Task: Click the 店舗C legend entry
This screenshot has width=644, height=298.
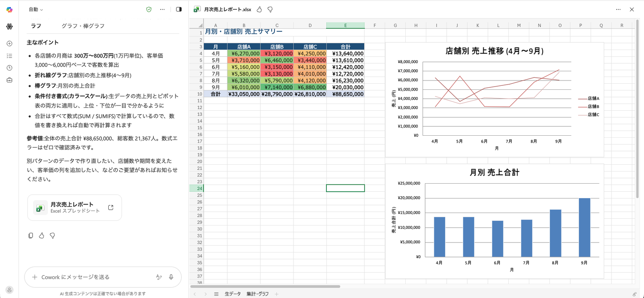Action: tap(589, 115)
